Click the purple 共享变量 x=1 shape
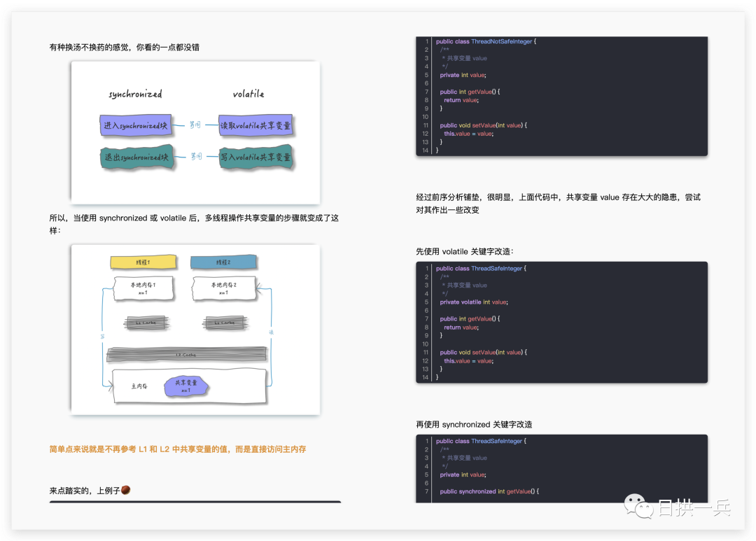This screenshot has height=541, width=756. point(186,386)
